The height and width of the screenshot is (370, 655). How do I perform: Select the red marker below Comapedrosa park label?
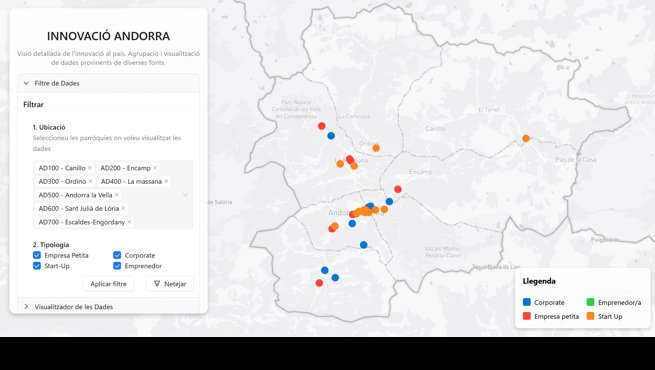coord(322,126)
